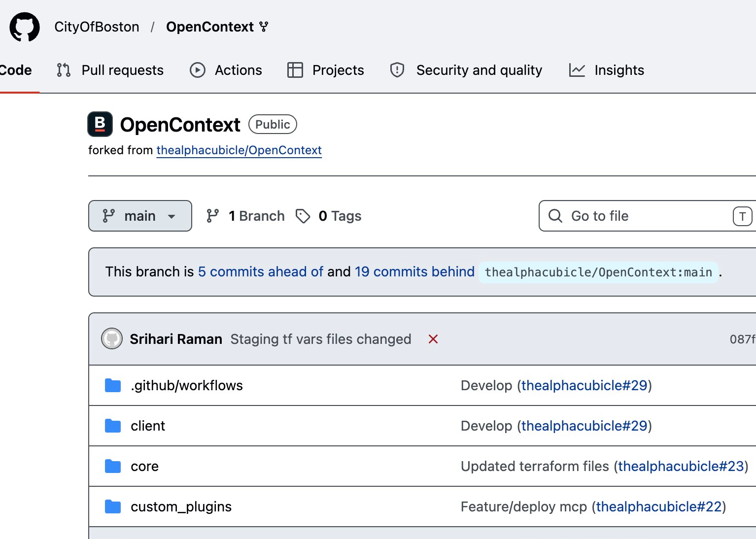Open the 19 commits behind link

[414, 271]
